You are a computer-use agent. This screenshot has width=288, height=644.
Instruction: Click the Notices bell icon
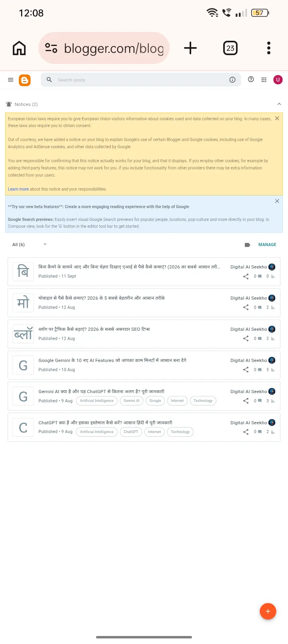[x=9, y=104]
